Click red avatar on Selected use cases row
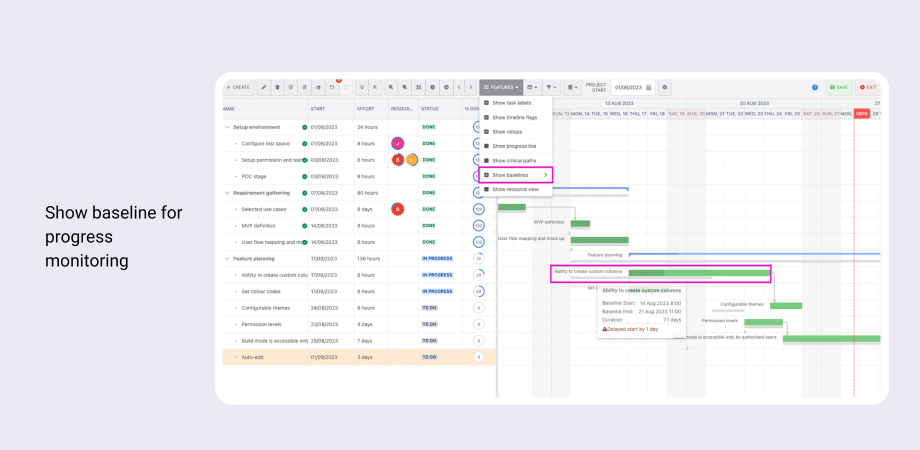 [398, 209]
